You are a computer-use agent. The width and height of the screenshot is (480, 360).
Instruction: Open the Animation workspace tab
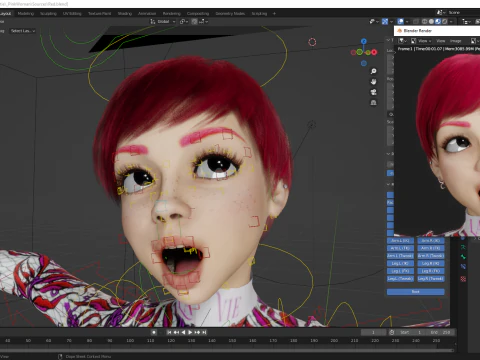(147, 14)
